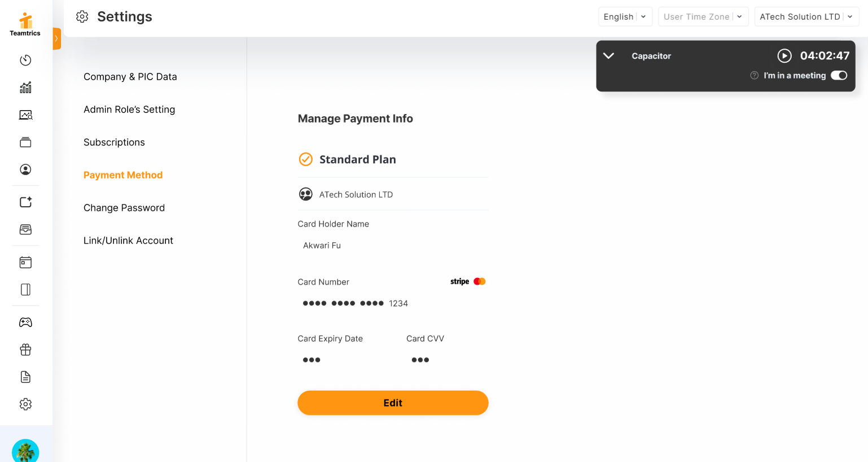Open the English language dropdown
868x462 pixels.
click(x=625, y=17)
